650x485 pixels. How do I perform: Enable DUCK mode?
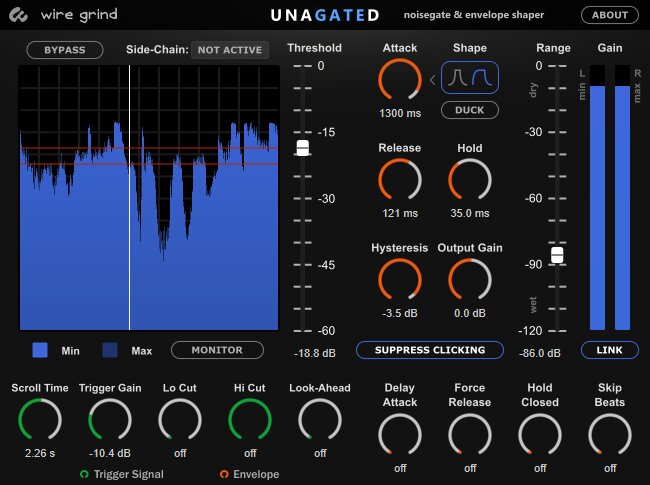[470, 110]
